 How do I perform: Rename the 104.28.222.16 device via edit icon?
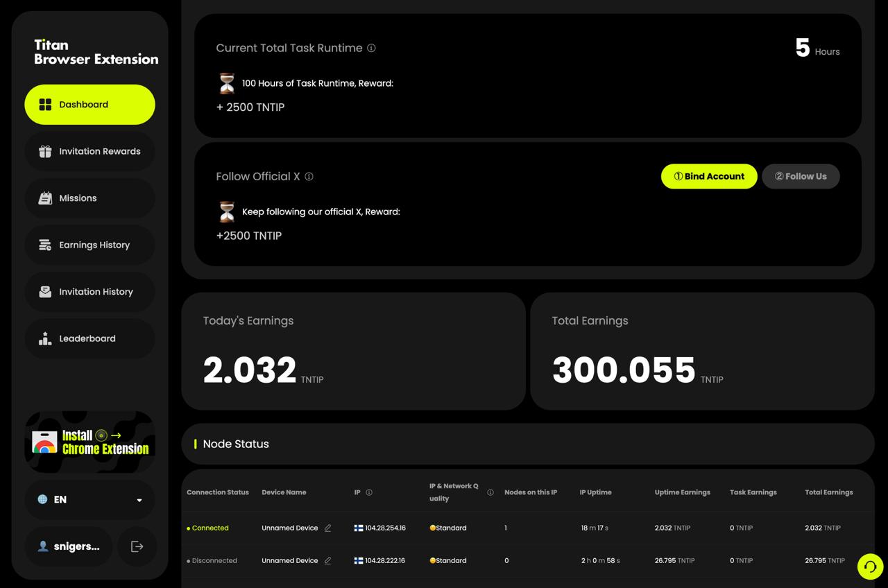tap(327, 561)
